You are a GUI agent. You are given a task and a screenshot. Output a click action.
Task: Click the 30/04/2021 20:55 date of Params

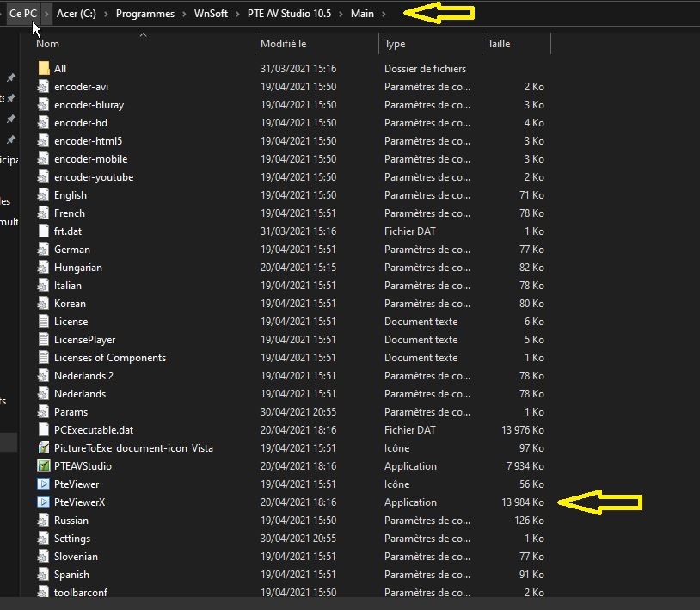(x=298, y=412)
